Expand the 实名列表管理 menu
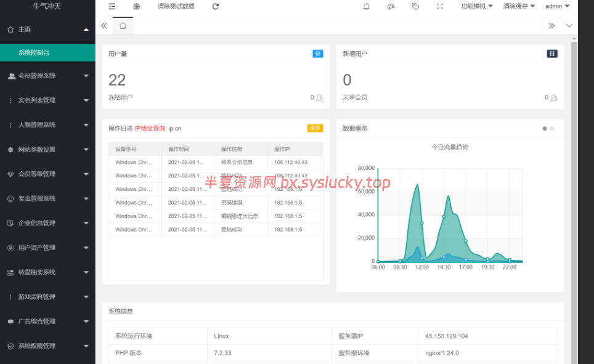Screen dimensions: 594x364 (86, 100)
